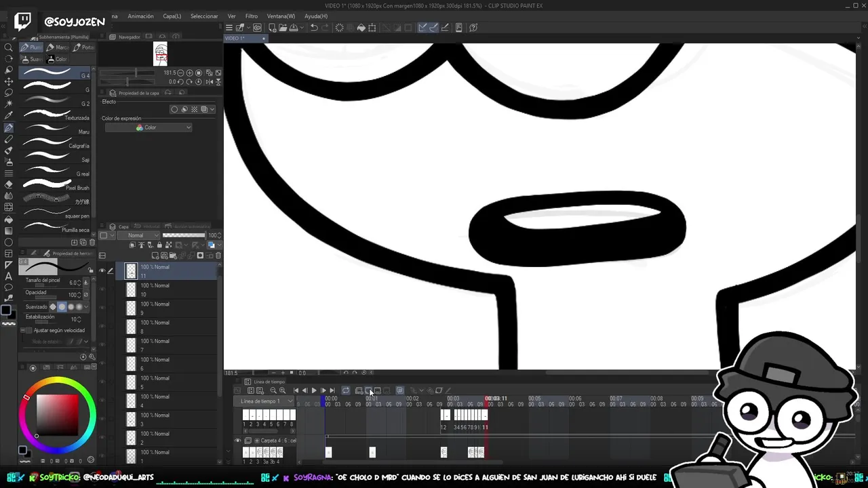
Task: Open the Seleccionar menu
Action: pos(204,16)
